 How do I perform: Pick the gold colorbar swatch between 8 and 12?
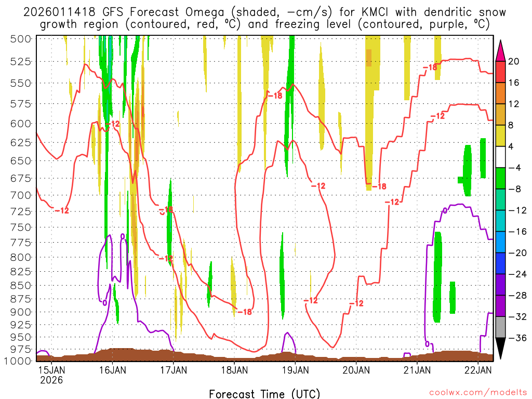(x=500, y=115)
